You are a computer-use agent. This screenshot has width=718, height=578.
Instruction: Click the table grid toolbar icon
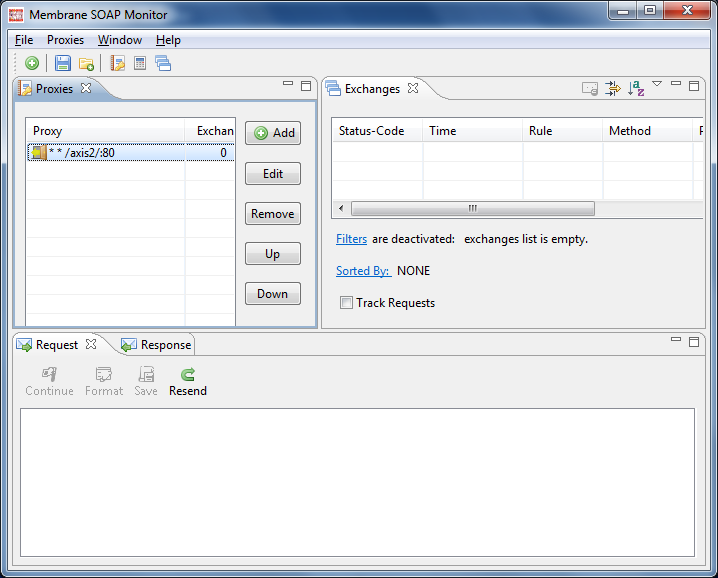pyautogui.click(x=140, y=63)
